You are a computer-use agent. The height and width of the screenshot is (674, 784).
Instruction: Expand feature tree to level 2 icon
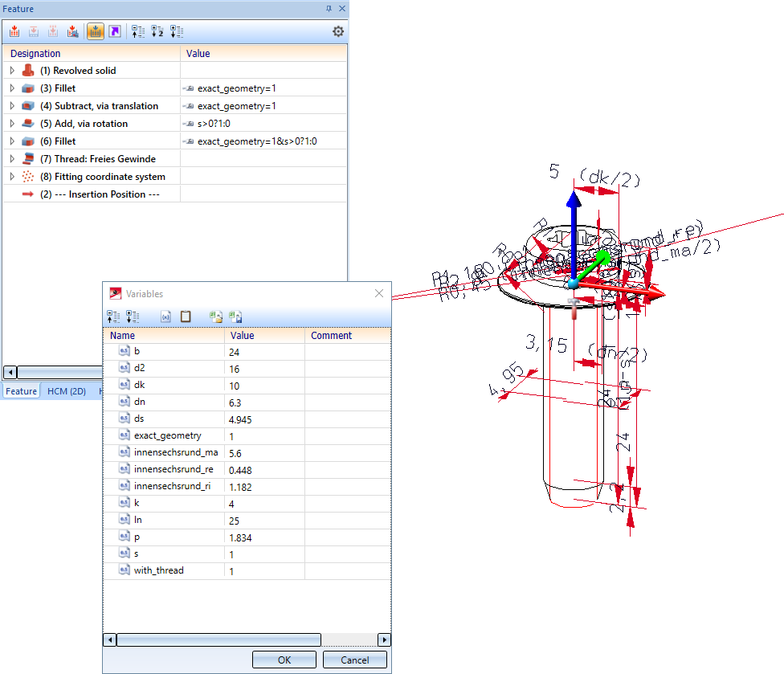coord(157,31)
